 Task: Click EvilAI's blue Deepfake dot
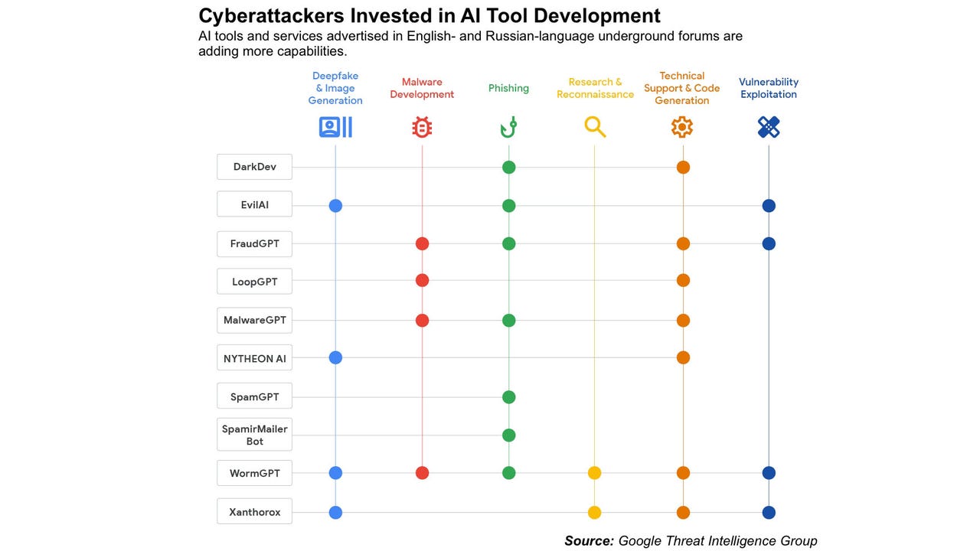point(335,205)
